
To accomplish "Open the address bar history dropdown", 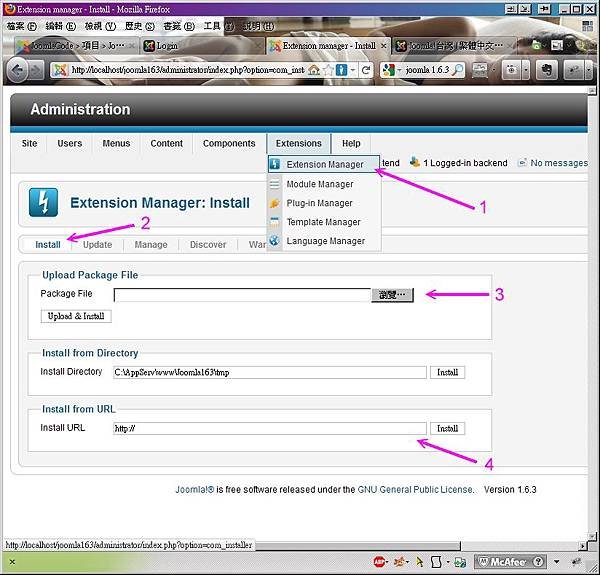I will (x=353, y=70).
